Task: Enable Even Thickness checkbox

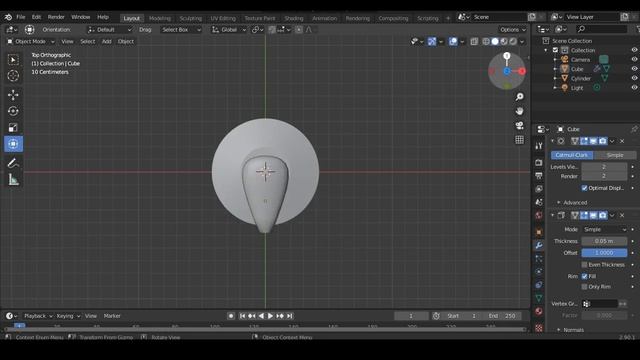Action: click(x=584, y=264)
